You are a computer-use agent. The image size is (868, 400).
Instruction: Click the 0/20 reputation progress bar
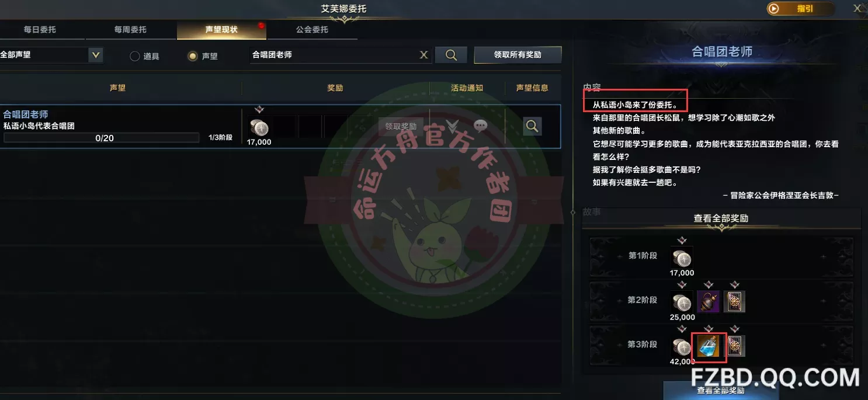(102, 138)
